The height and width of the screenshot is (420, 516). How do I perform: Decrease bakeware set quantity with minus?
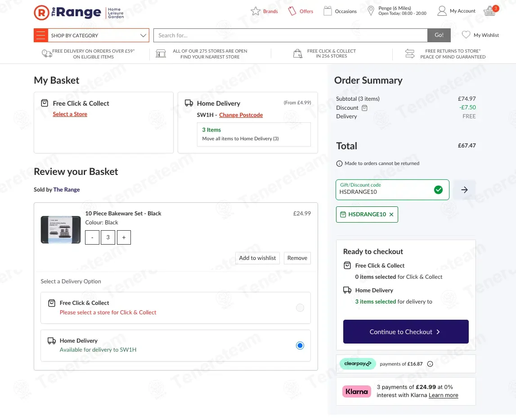click(92, 237)
